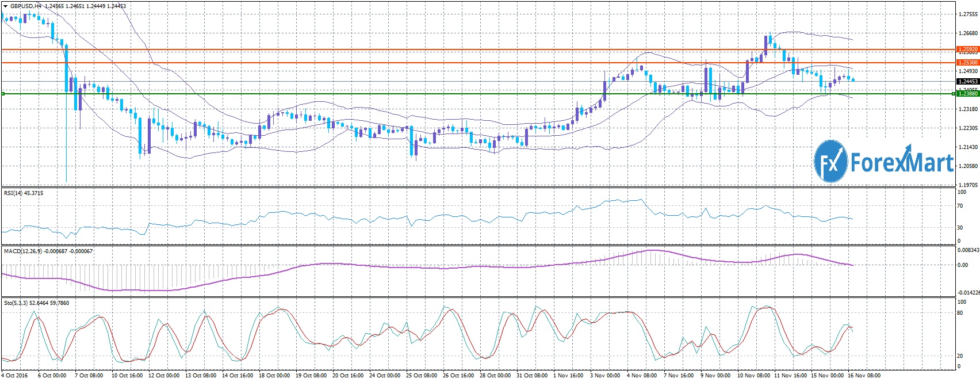Viewport: 980px width, 382px height.
Task: Click the 26 Oct 16:00 time label
Action: (x=458, y=376)
